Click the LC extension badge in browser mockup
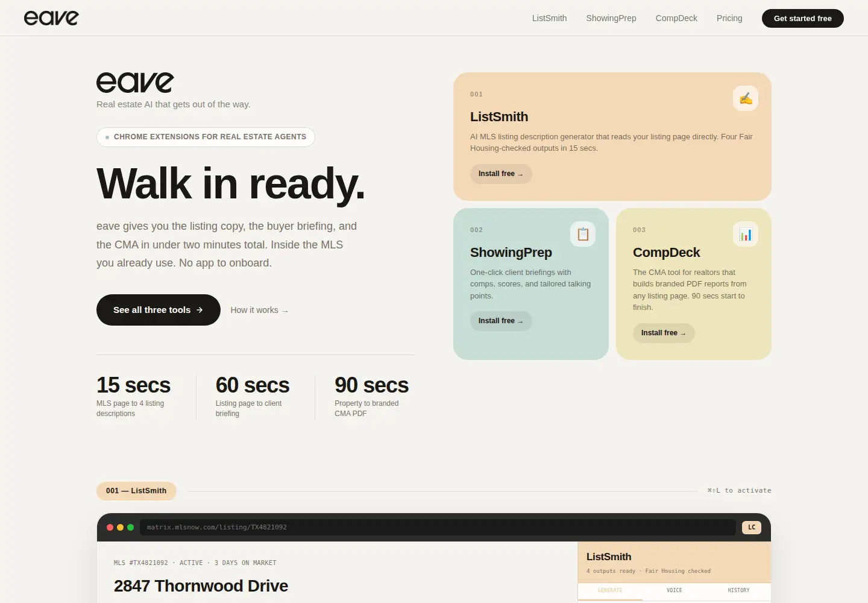The height and width of the screenshot is (603, 868). (752, 527)
